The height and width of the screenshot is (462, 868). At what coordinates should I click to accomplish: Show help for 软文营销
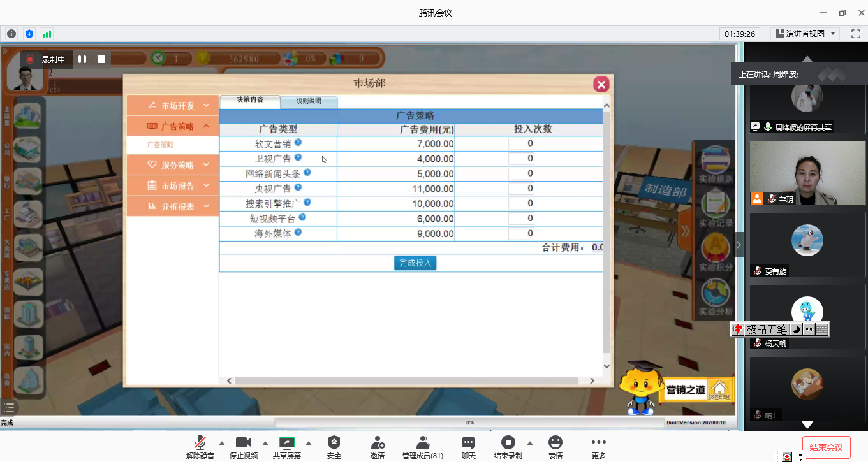tap(298, 143)
